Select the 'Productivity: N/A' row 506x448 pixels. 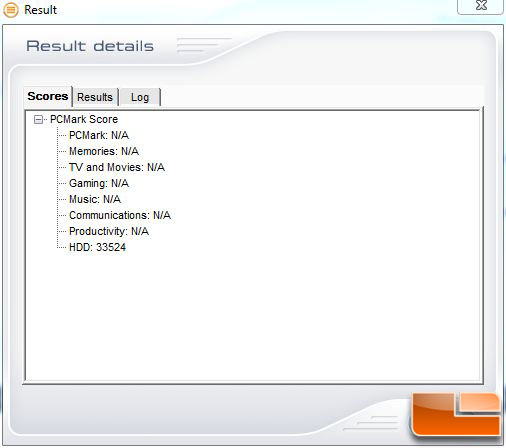(x=109, y=231)
